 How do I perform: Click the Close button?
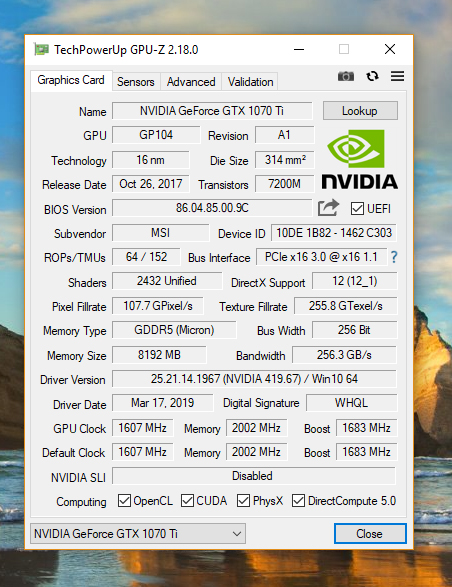point(370,533)
